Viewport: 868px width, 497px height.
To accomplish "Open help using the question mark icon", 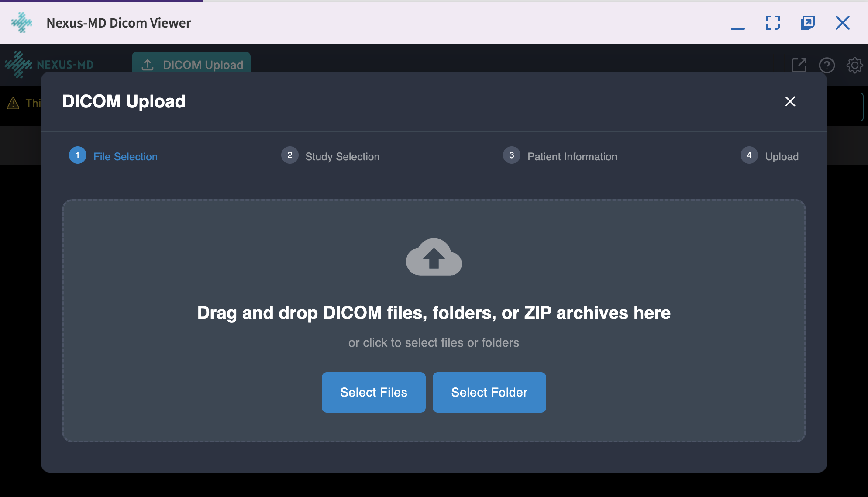I will point(827,65).
